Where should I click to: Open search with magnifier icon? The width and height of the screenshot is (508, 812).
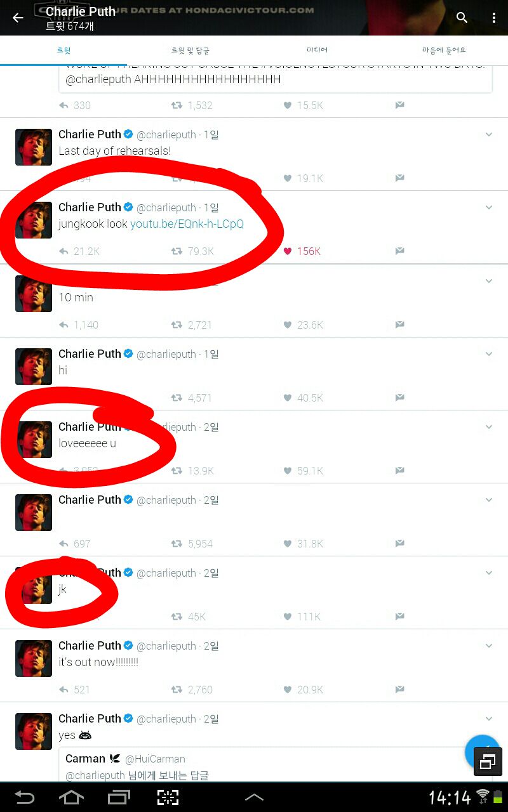pyautogui.click(x=462, y=18)
